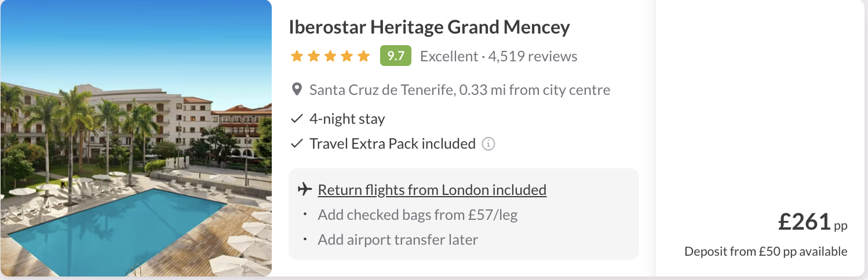Click Deposit from £50 pp available
868x280 pixels.
pos(765,252)
